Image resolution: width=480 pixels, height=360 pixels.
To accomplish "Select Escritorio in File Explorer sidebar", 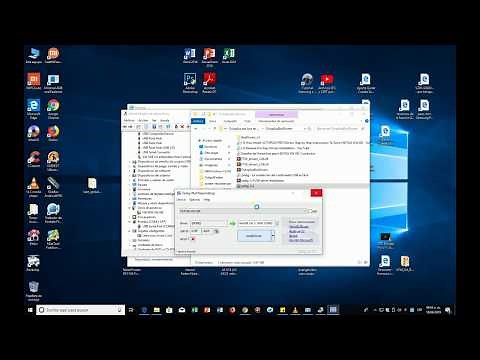I will click(x=211, y=147).
